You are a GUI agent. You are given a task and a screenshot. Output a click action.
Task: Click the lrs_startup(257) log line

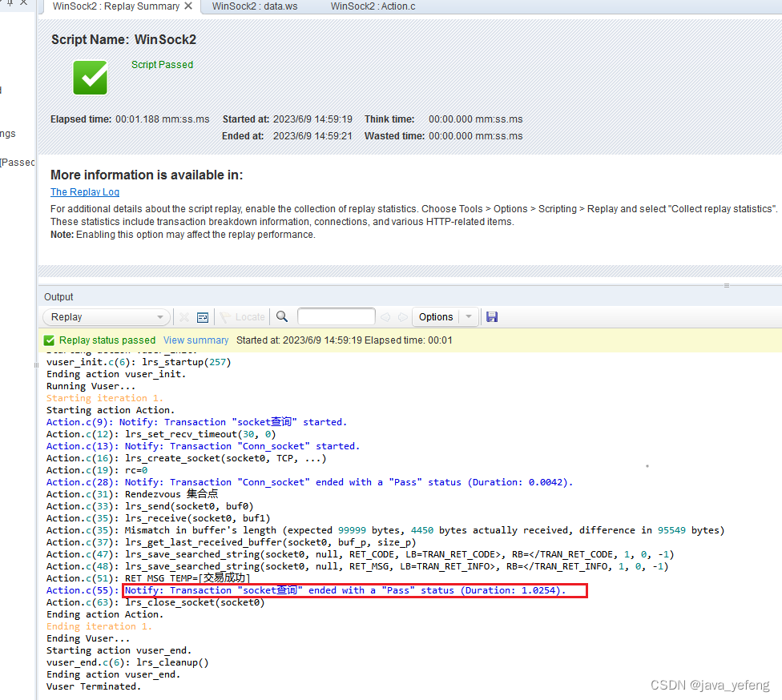[x=139, y=362]
